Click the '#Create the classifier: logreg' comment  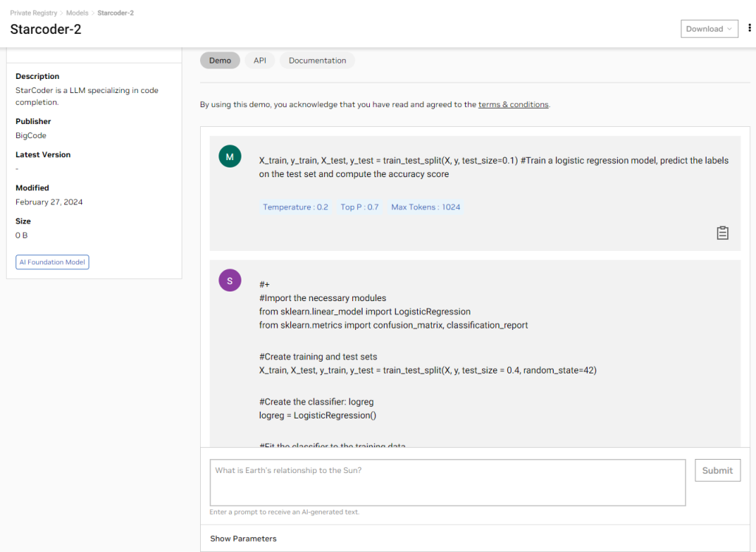click(316, 401)
